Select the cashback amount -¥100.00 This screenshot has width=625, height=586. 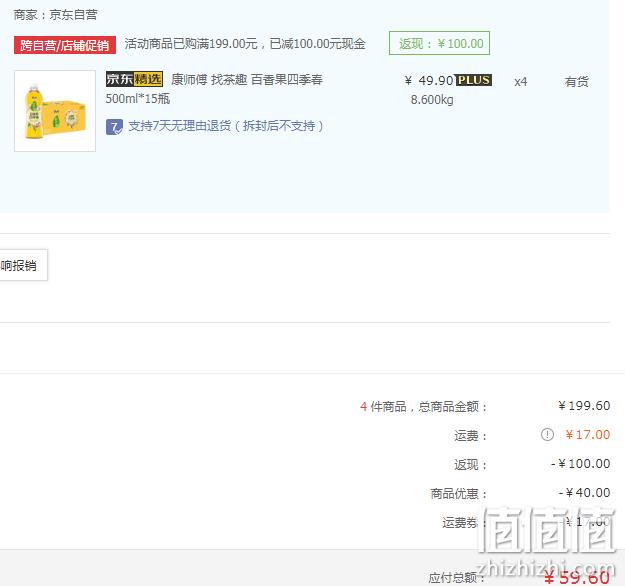[580, 464]
